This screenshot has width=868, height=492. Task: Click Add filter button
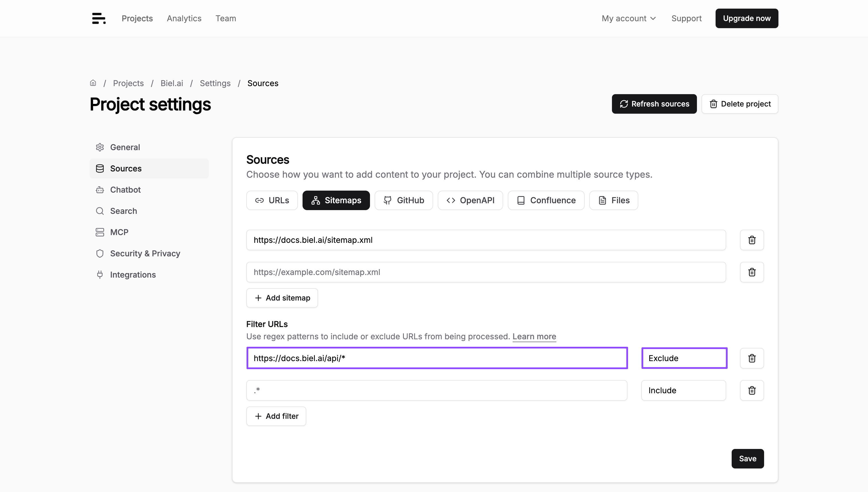(276, 416)
